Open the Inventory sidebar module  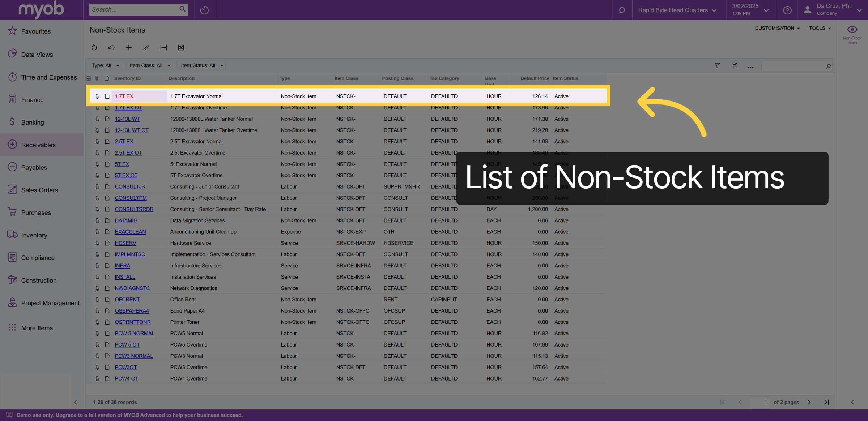(x=34, y=235)
